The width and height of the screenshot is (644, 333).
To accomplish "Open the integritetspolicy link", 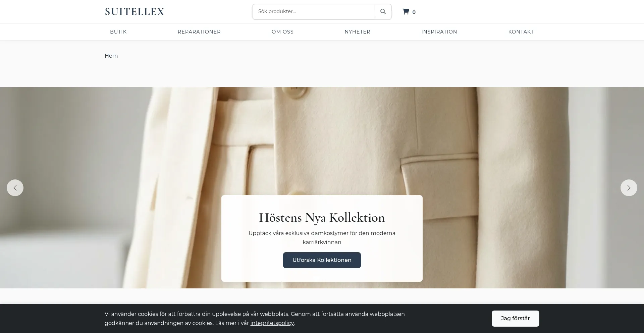I will pos(272,323).
